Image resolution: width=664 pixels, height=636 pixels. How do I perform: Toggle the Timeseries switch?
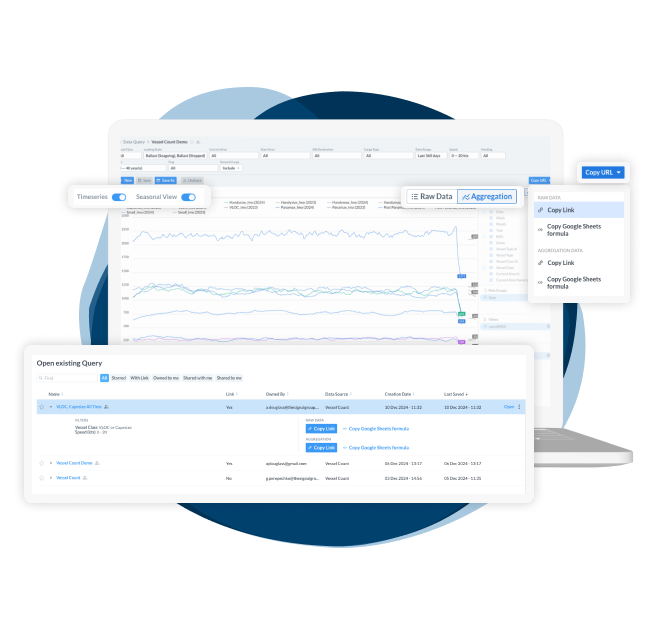(x=119, y=197)
